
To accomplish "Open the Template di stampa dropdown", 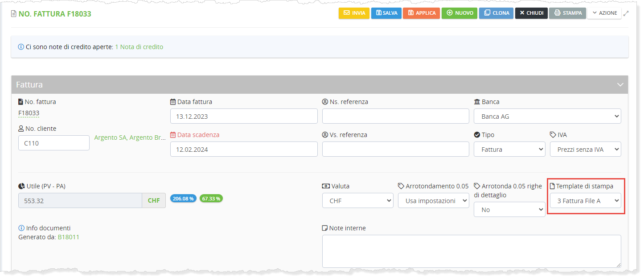I will pos(585,201).
